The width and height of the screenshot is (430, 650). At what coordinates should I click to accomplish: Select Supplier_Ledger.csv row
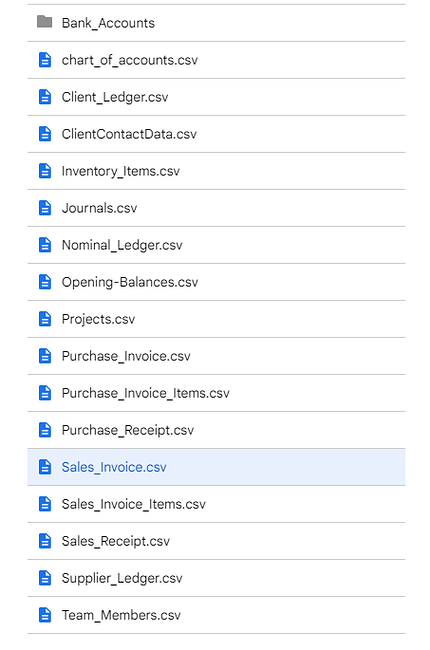pyautogui.click(x=216, y=578)
